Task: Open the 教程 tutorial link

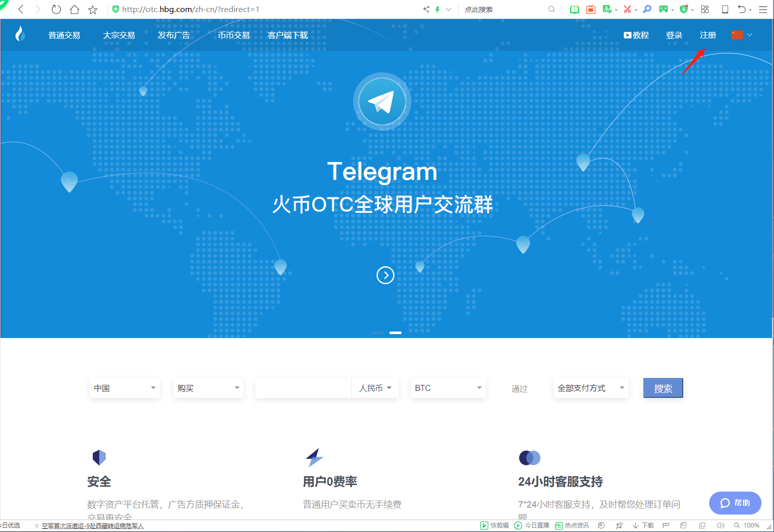Action: [636, 35]
